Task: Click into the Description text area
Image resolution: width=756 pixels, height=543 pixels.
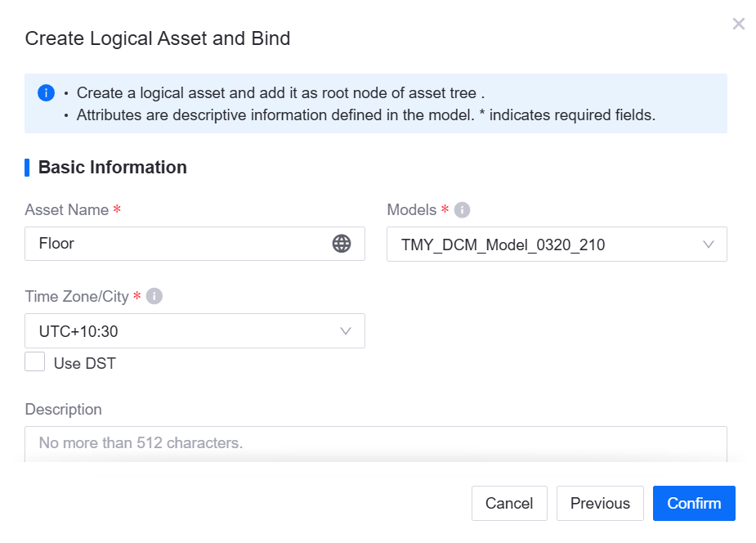Action: [x=375, y=444]
